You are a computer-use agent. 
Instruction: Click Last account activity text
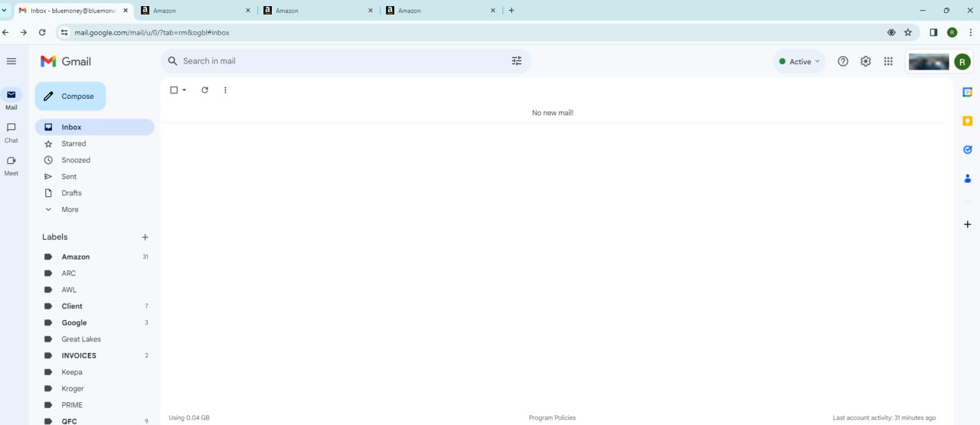(884, 418)
